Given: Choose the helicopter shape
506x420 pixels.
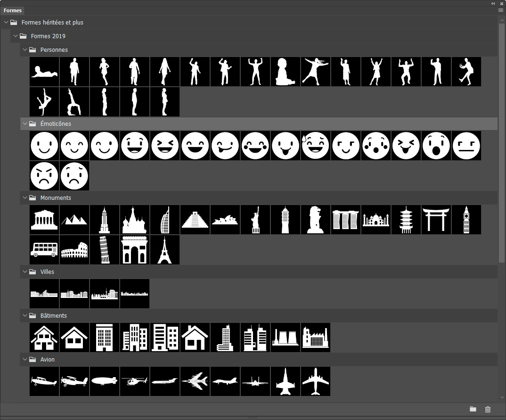Looking at the screenshot, I should (135, 381).
